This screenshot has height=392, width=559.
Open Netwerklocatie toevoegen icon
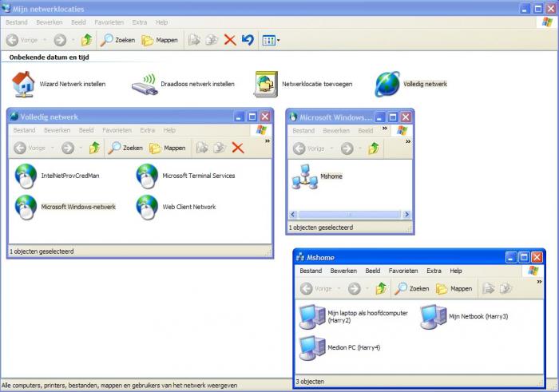pos(266,84)
